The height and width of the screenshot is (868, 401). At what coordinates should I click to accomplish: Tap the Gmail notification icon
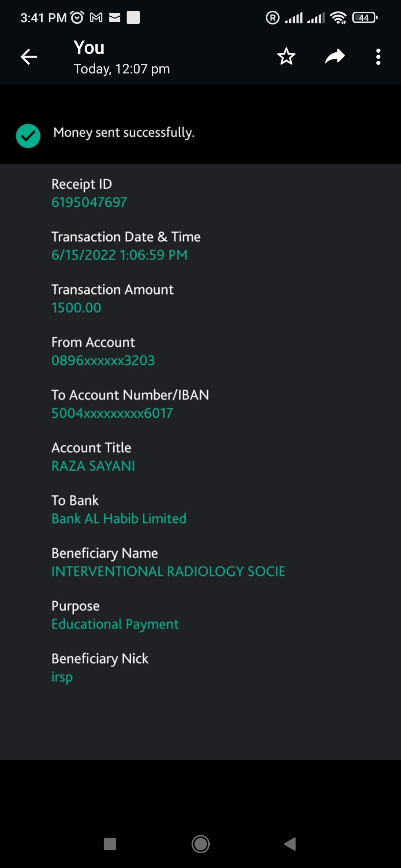96,17
